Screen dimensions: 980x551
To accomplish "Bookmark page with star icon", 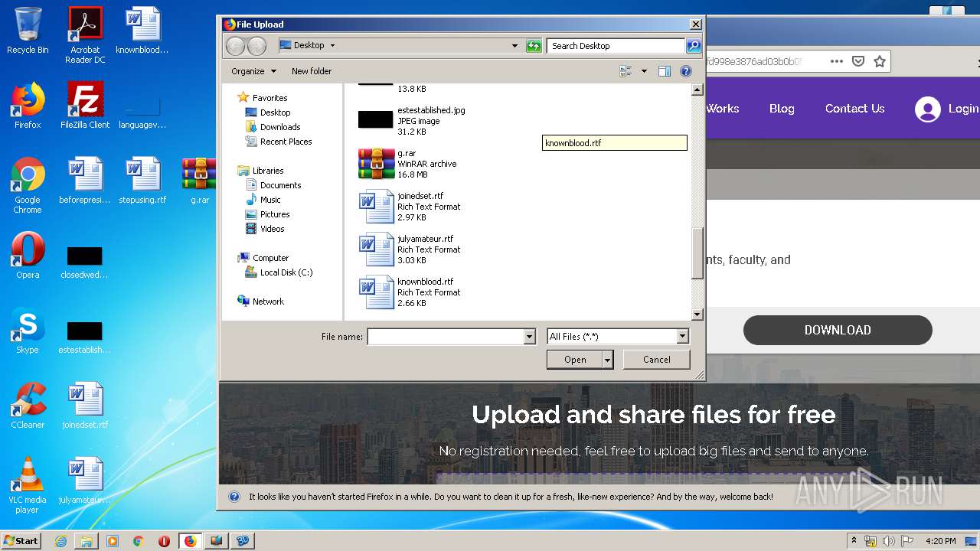I will (880, 61).
